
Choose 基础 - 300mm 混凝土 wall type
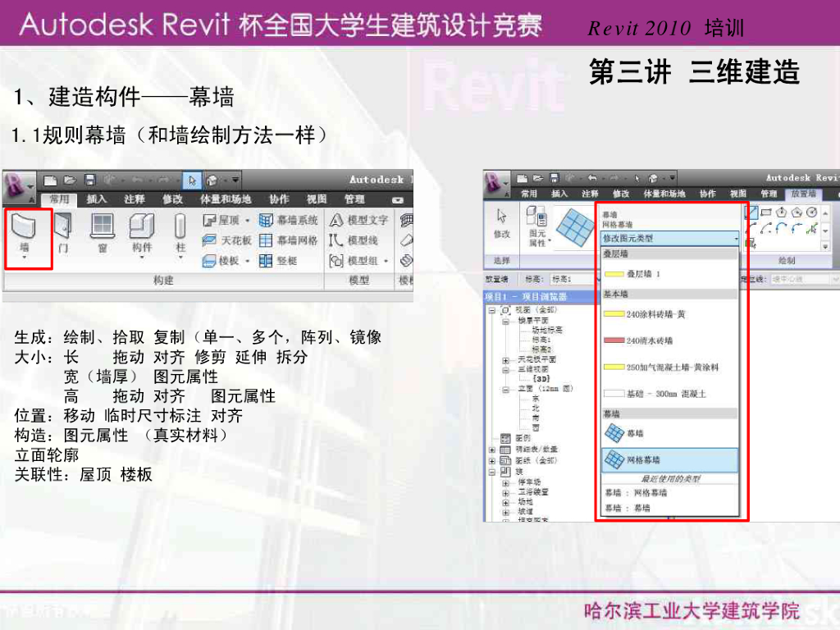[x=669, y=394]
